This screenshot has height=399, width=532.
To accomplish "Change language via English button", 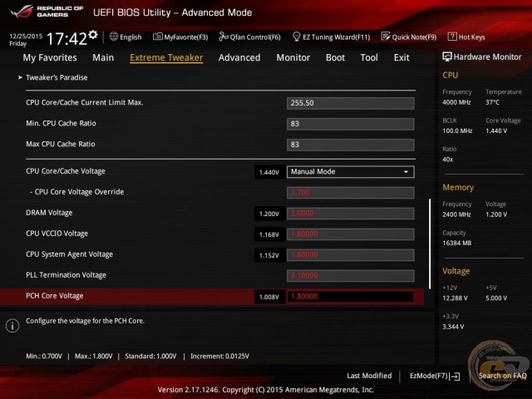I will (x=131, y=37).
